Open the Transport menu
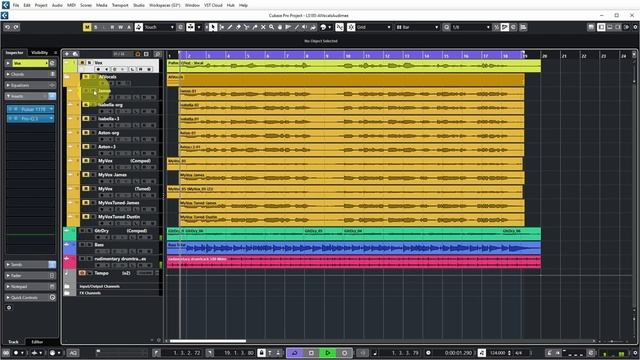 pyautogui.click(x=120, y=5)
